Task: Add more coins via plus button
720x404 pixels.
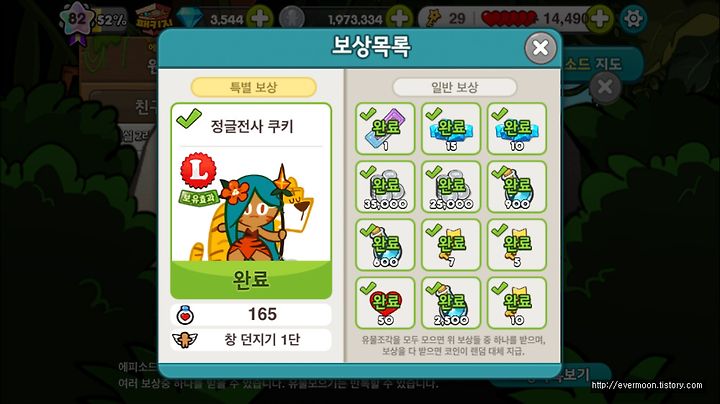Action: point(399,19)
